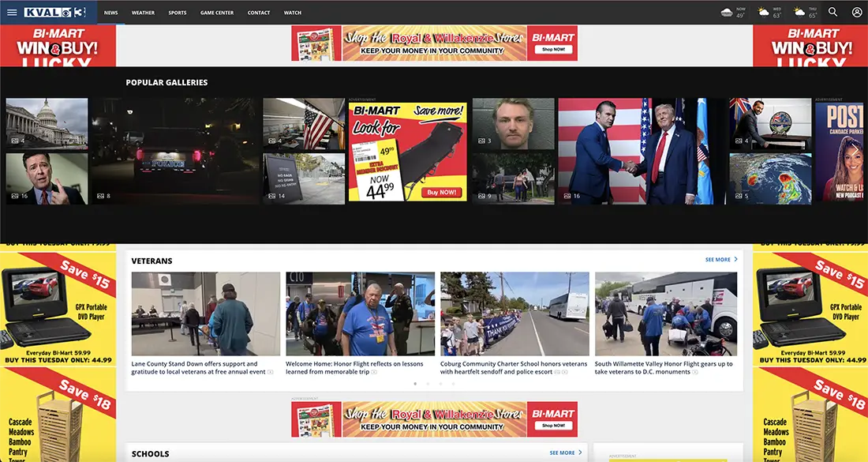Image resolution: width=868 pixels, height=462 pixels.
Task: Click video icon after Welcome Home headline
Action: [x=374, y=372]
